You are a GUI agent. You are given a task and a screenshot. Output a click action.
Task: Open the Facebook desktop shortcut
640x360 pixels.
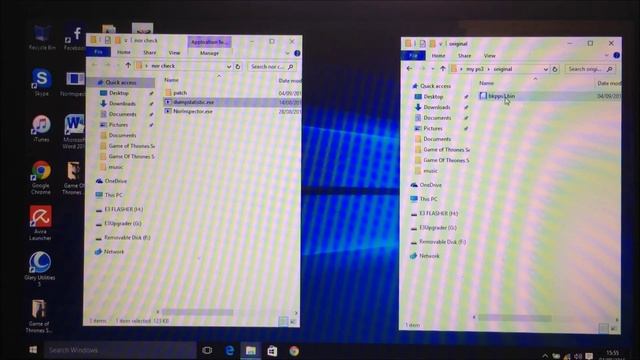[x=75, y=38]
